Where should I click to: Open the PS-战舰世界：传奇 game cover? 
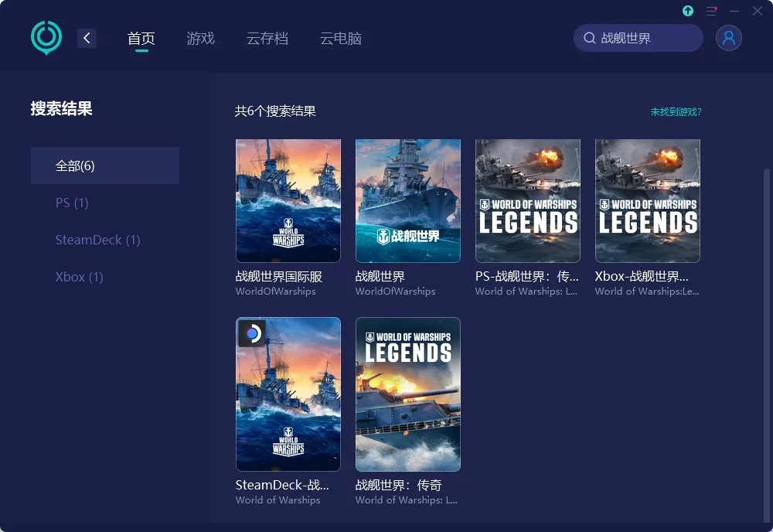point(527,199)
